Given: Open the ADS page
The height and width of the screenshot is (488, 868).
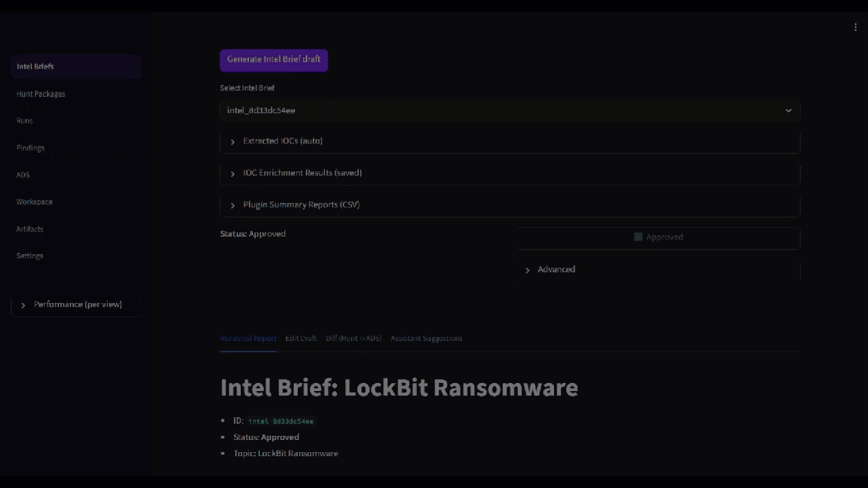Looking at the screenshot, I should [x=76, y=175].
